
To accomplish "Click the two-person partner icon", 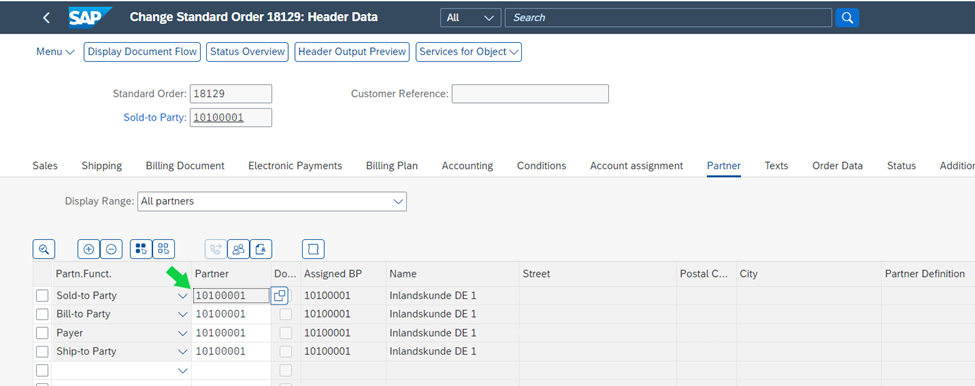I will [238, 249].
